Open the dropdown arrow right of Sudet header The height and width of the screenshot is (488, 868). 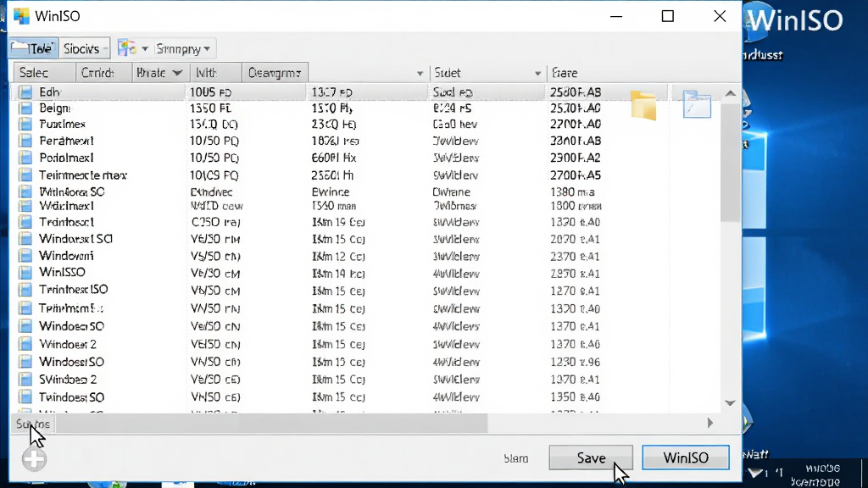point(537,74)
